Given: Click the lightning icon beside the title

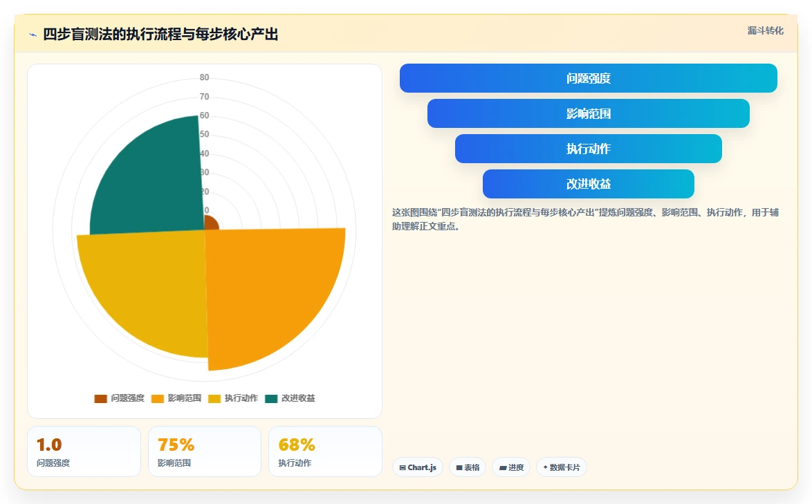Looking at the screenshot, I should [33, 35].
